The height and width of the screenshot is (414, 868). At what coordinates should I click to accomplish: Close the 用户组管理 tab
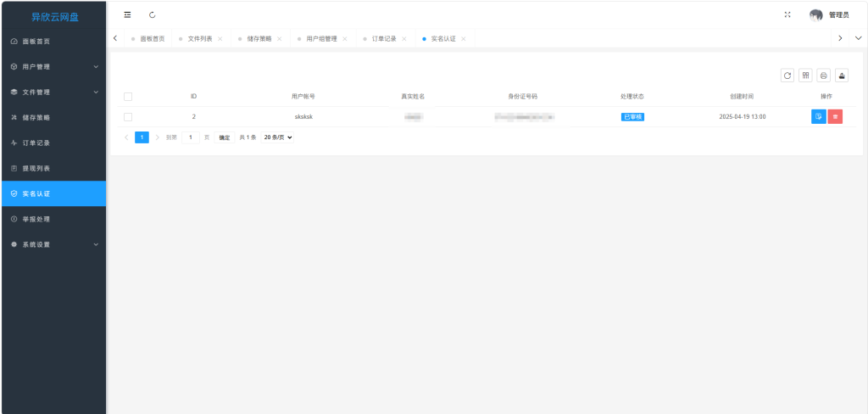pyautogui.click(x=344, y=39)
